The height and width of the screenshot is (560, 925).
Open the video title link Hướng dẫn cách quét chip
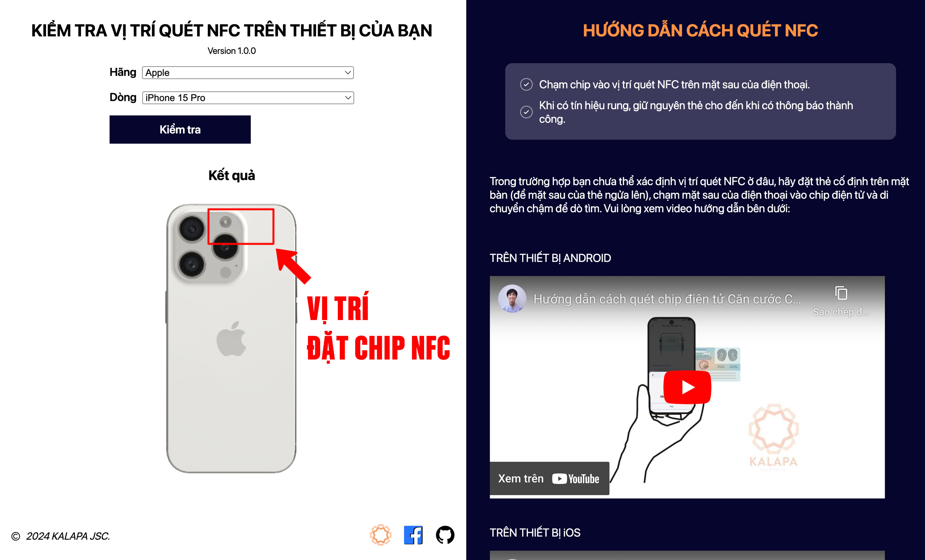click(667, 299)
